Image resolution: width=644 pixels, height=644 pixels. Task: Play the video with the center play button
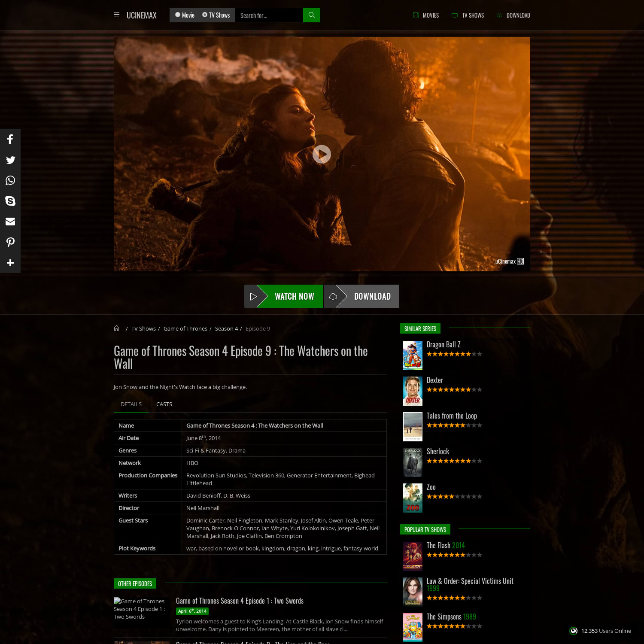(322, 154)
